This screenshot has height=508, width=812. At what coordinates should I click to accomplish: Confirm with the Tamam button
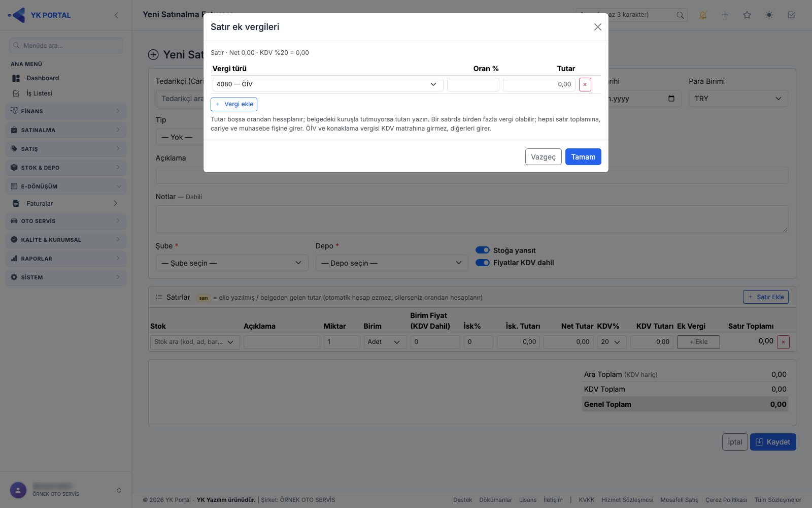click(x=583, y=157)
